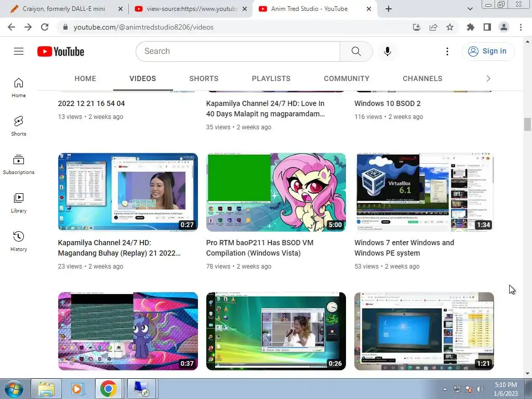Close the Craiyon tab
This screenshot has height=399, width=532.
(120, 9)
